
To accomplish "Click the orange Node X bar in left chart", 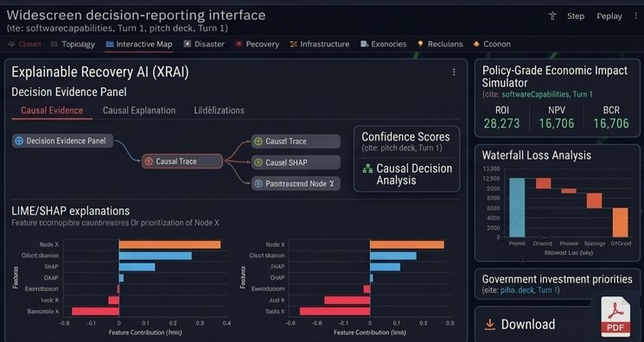I will [169, 244].
